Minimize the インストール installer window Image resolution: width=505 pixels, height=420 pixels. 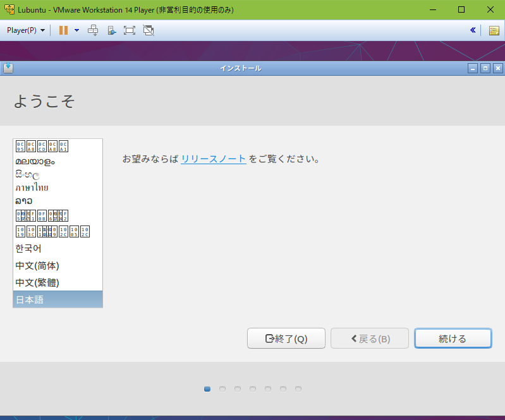pos(473,68)
